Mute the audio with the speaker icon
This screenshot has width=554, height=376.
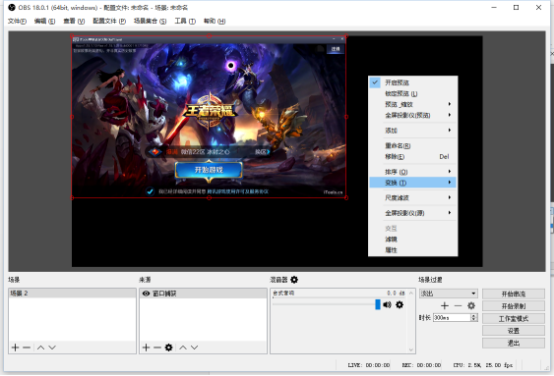click(x=388, y=305)
